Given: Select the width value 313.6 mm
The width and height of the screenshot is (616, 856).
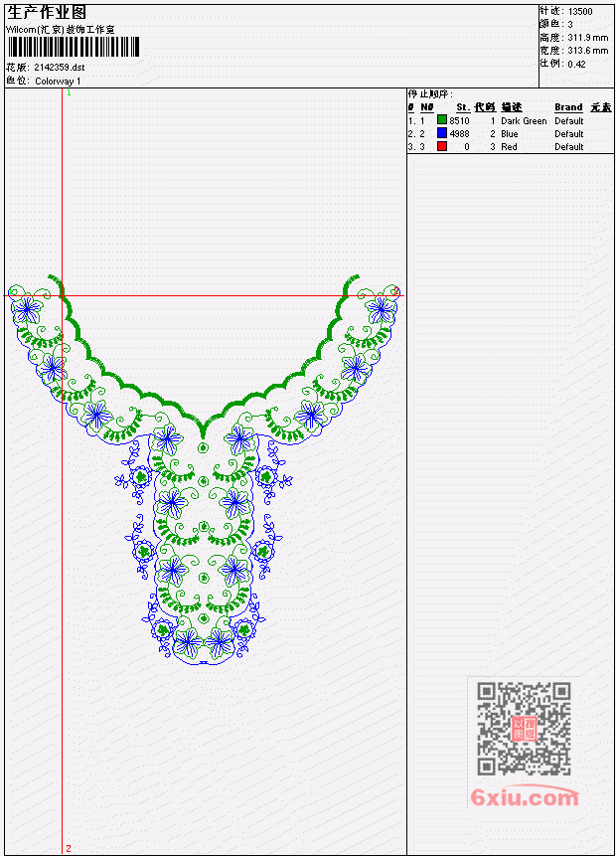Looking at the screenshot, I should (x=587, y=51).
